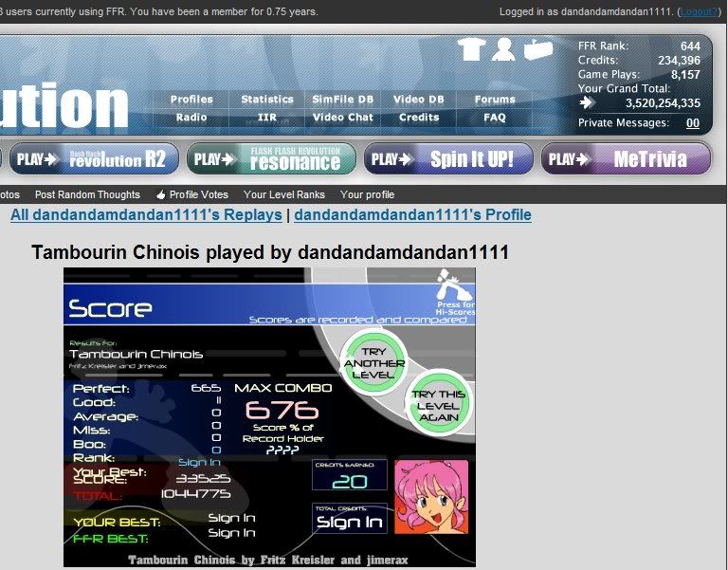Viewport: 728px width, 570px height.
Task: Click the t-shirt merchandise icon
Action: [x=471, y=49]
